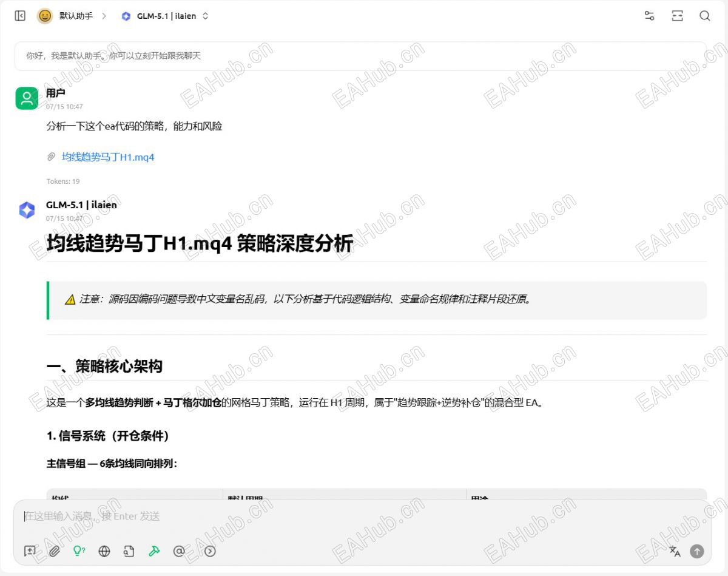Click the translate icon in input bar
728x576 pixels.
675,551
